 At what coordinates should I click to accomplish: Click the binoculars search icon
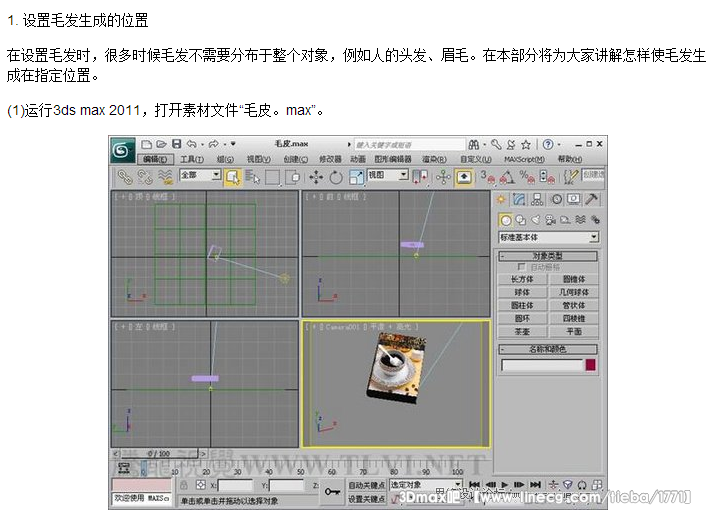tap(474, 145)
